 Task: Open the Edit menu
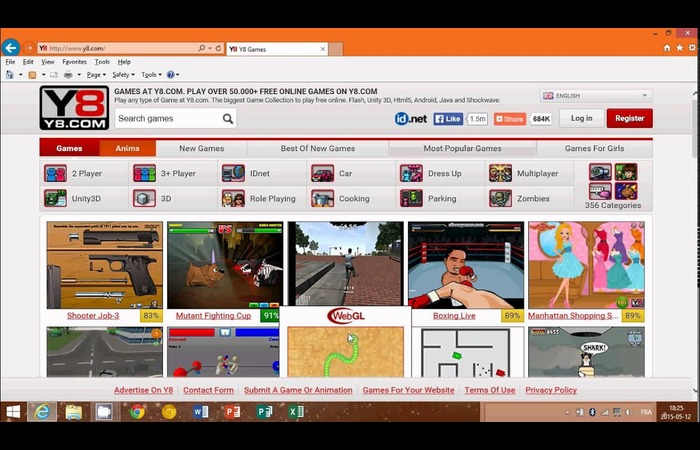click(28, 62)
